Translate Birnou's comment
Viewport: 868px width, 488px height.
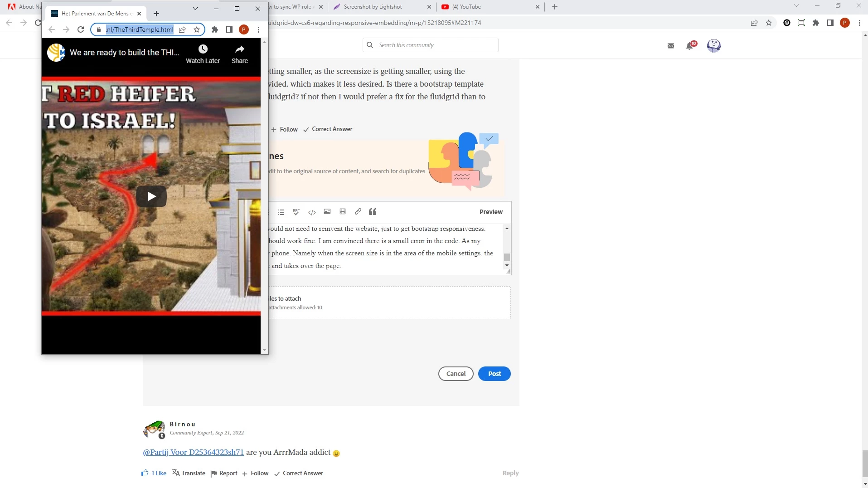[189, 473]
